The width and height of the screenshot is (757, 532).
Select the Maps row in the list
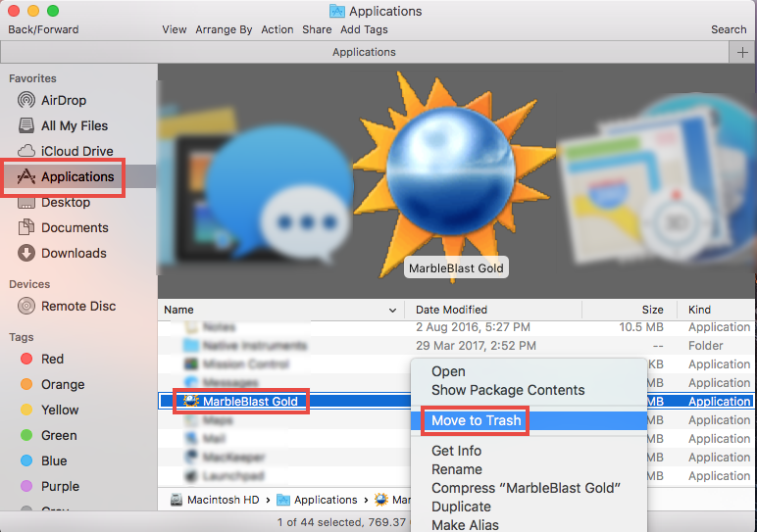click(x=284, y=420)
